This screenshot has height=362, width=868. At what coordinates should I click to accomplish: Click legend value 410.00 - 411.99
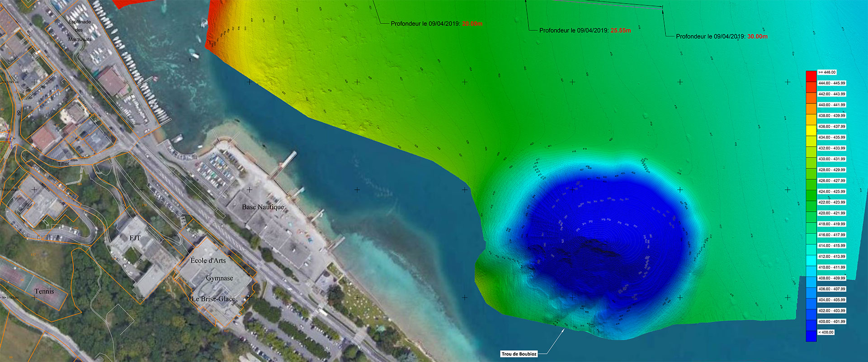click(x=831, y=267)
